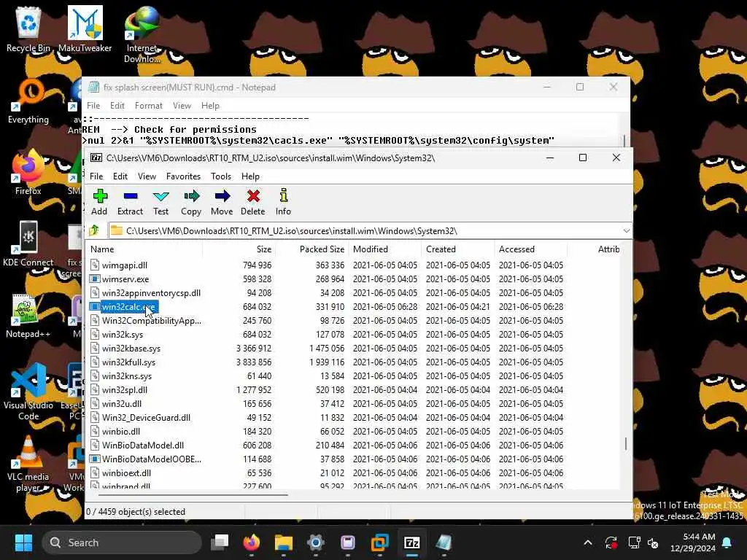The height and width of the screenshot is (560, 747).
Task: Open the Favorites menu
Action: coord(183,176)
